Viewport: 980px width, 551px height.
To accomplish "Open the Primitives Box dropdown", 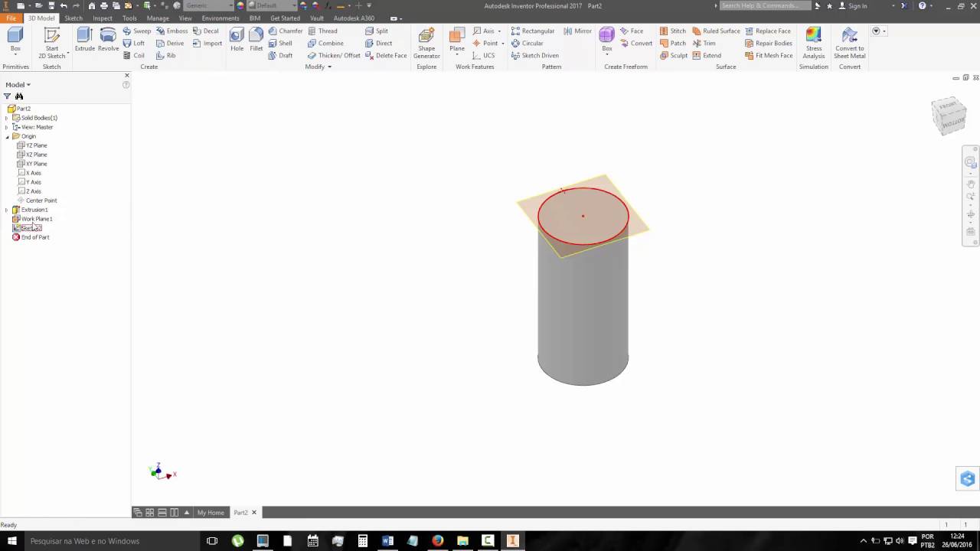I will [x=15, y=55].
